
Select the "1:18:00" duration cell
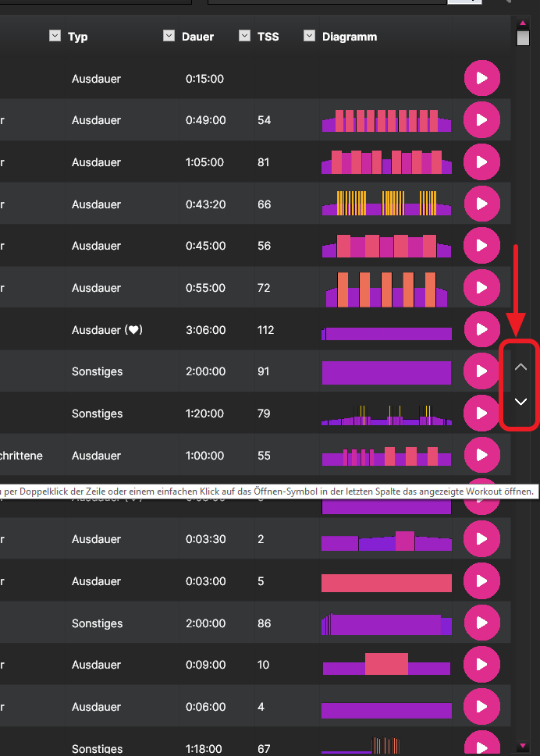click(204, 749)
